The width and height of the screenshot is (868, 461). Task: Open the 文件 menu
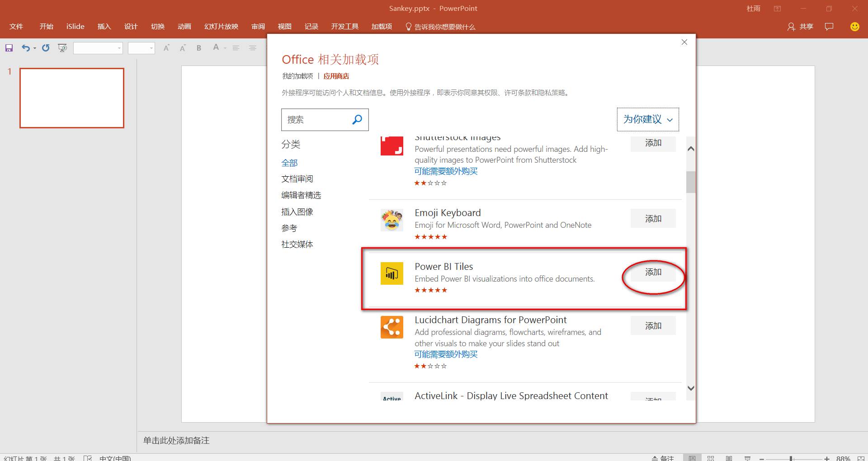point(16,27)
